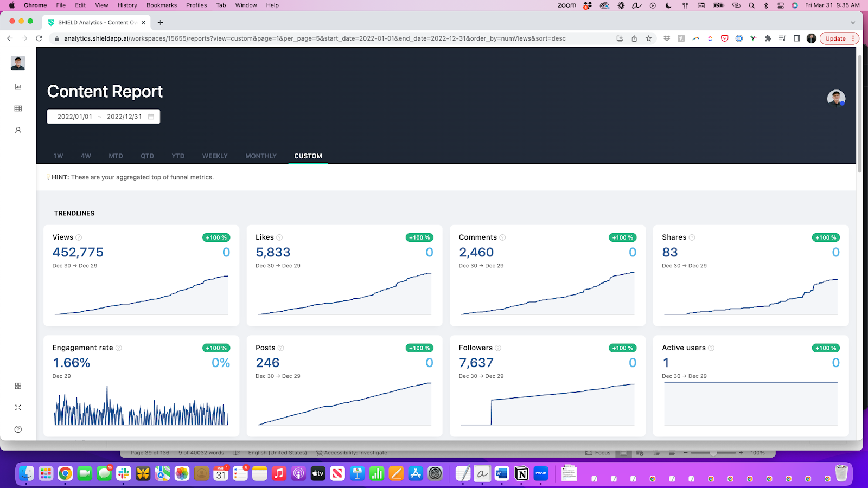Click the Update button in Chrome
Image resolution: width=868 pixels, height=488 pixels.
835,38
